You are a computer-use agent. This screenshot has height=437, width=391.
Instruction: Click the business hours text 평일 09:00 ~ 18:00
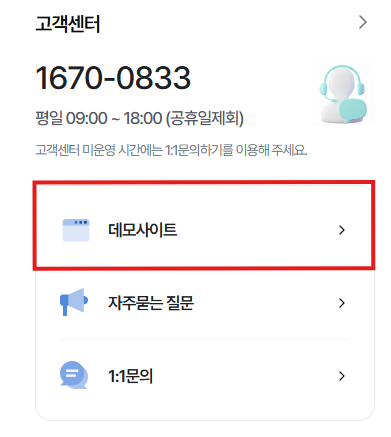[x=99, y=118]
